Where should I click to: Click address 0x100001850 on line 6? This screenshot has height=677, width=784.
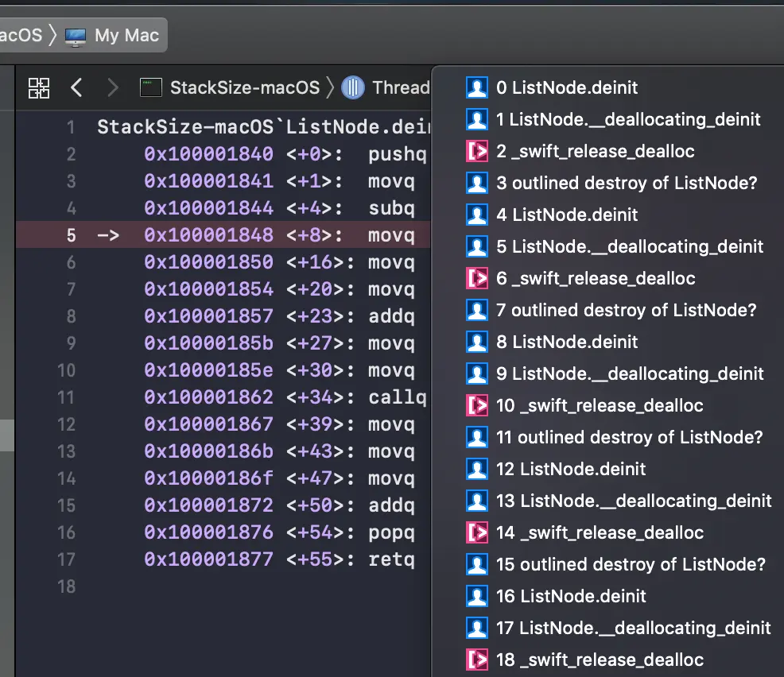pos(209,261)
